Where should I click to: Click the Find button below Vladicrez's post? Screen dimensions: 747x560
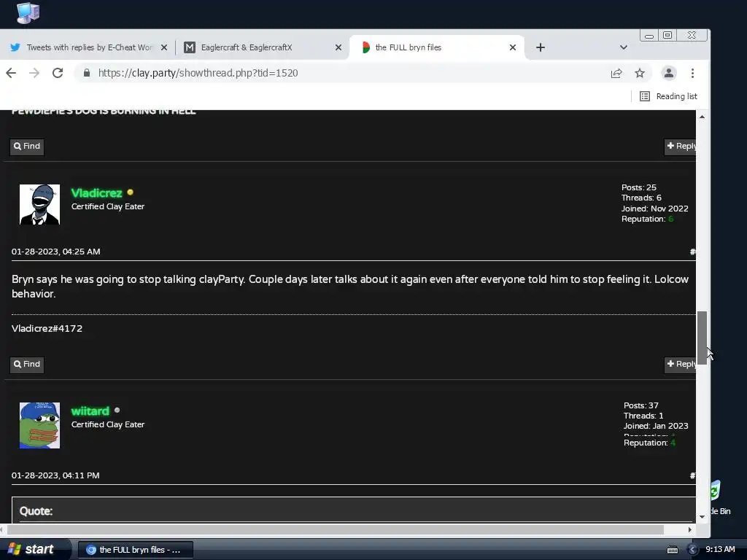point(27,365)
